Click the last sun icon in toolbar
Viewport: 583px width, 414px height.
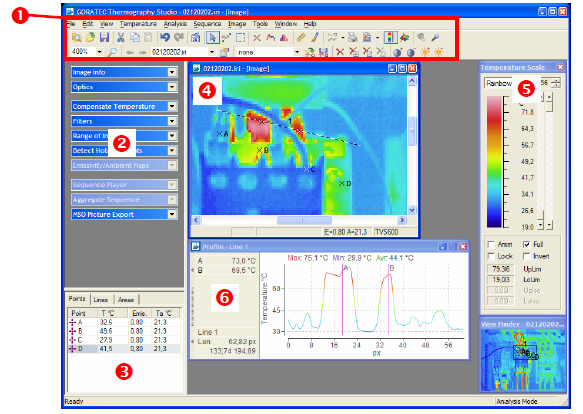point(439,52)
